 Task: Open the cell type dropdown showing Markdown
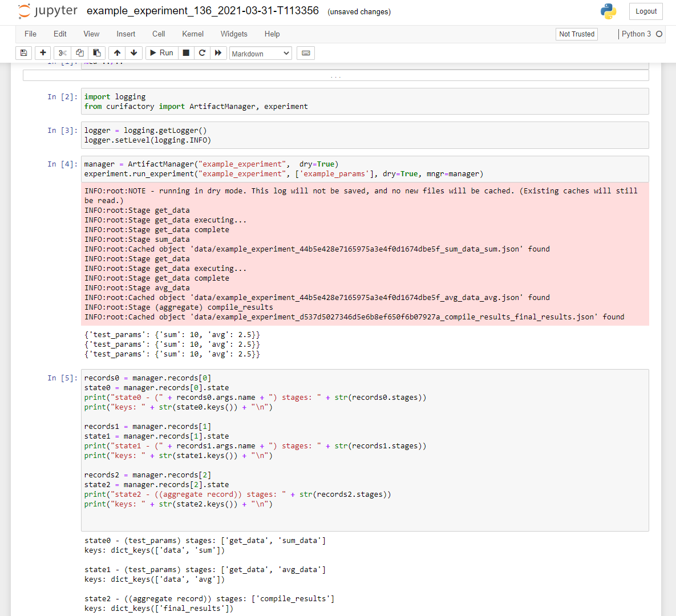click(260, 53)
